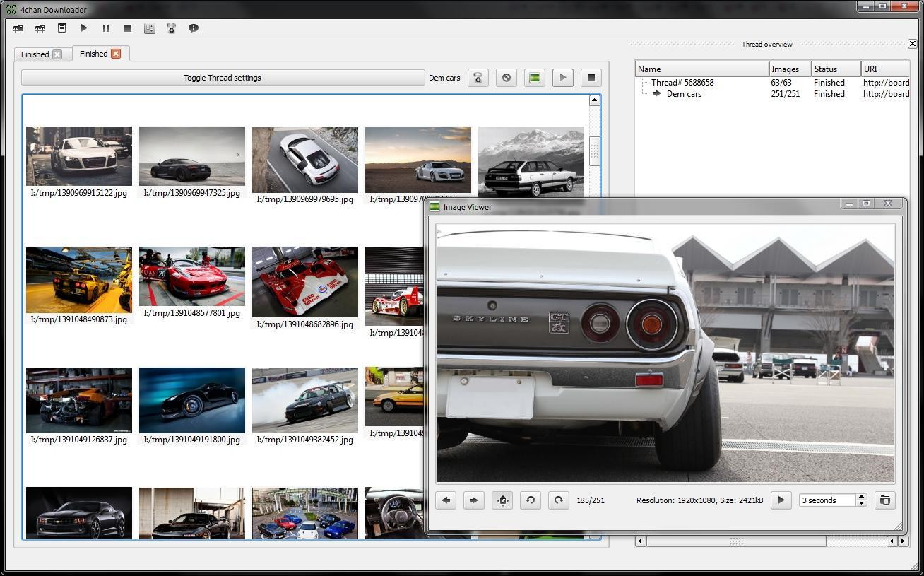Click the add thread icon in main toolbar

[18, 28]
